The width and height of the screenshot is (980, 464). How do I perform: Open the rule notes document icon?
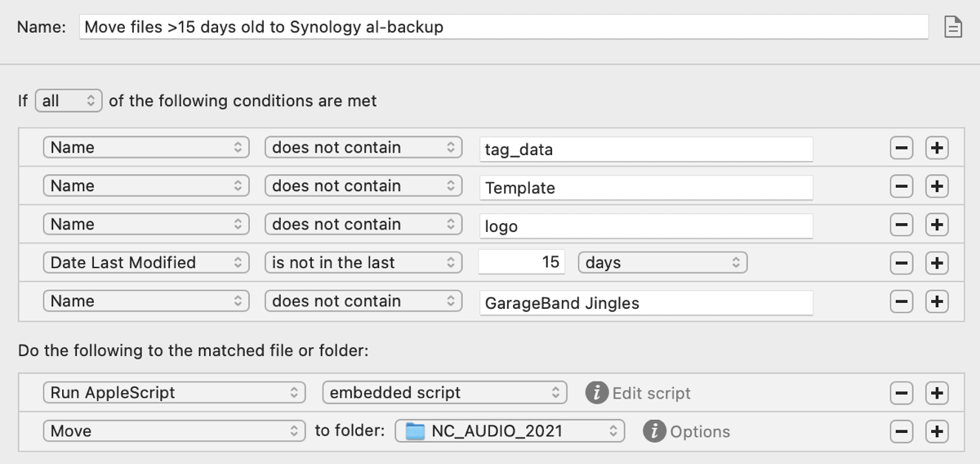click(952, 27)
